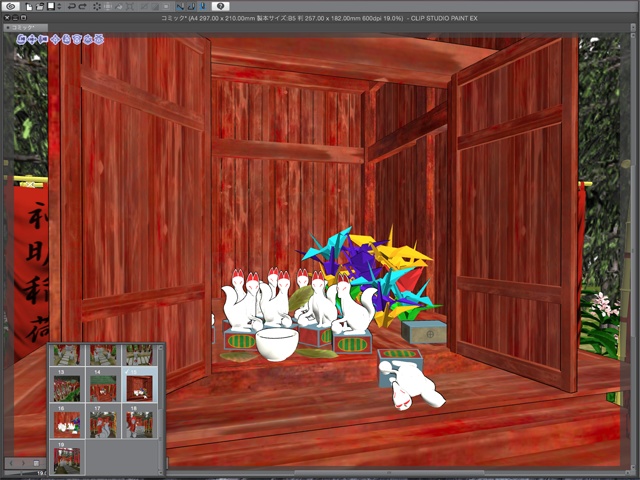
Task: Select the 3D camera pan icon
Action: [x=33, y=40]
